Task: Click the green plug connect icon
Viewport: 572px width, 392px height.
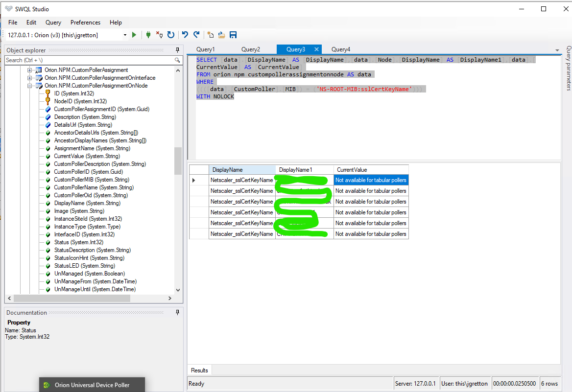Action: (x=148, y=35)
